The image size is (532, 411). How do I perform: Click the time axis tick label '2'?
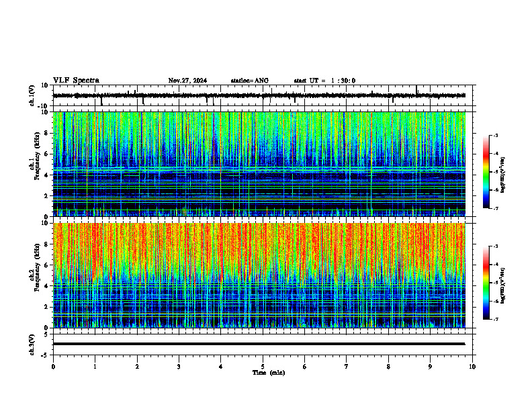[x=137, y=367]
